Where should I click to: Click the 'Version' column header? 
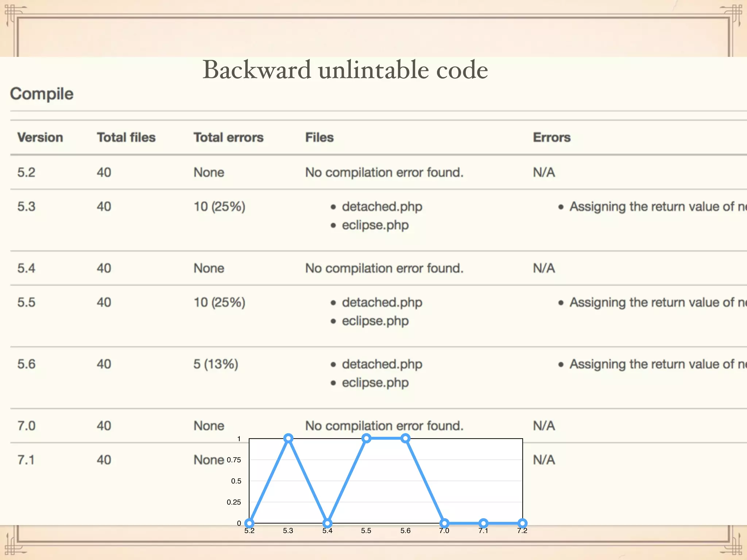click(40, 137)
